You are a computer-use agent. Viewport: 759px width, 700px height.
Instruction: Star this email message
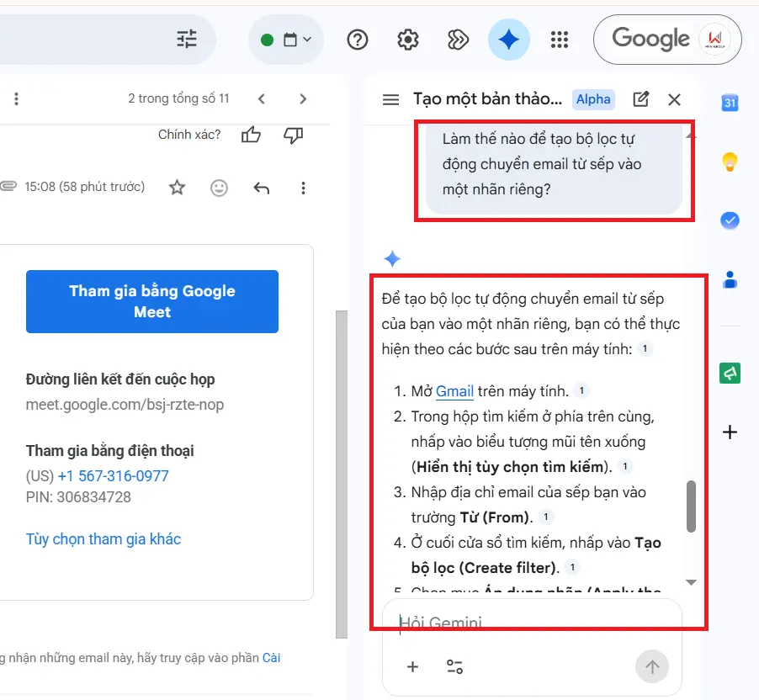coord(178,188)
